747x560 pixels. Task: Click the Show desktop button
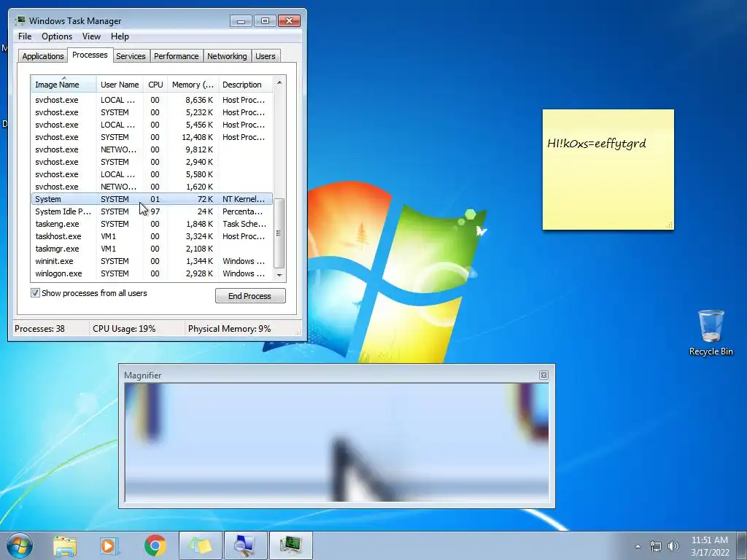point(743,545)
